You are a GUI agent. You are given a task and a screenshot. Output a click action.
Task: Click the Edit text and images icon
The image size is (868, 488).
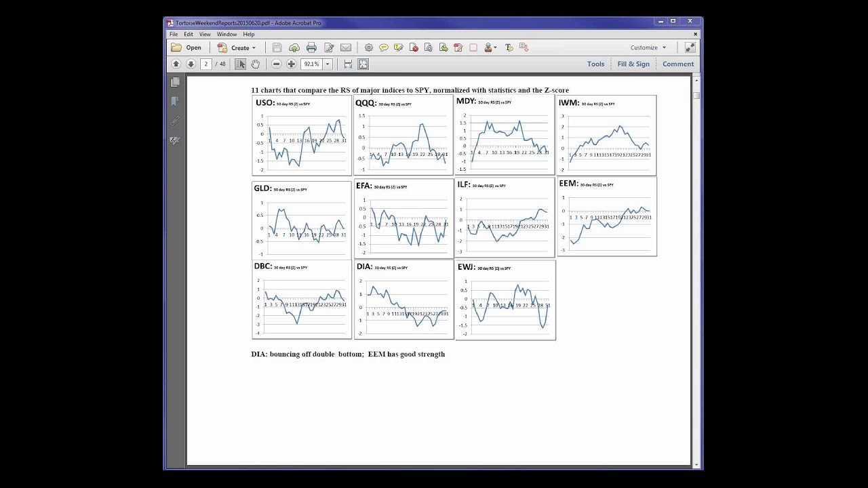329,47
